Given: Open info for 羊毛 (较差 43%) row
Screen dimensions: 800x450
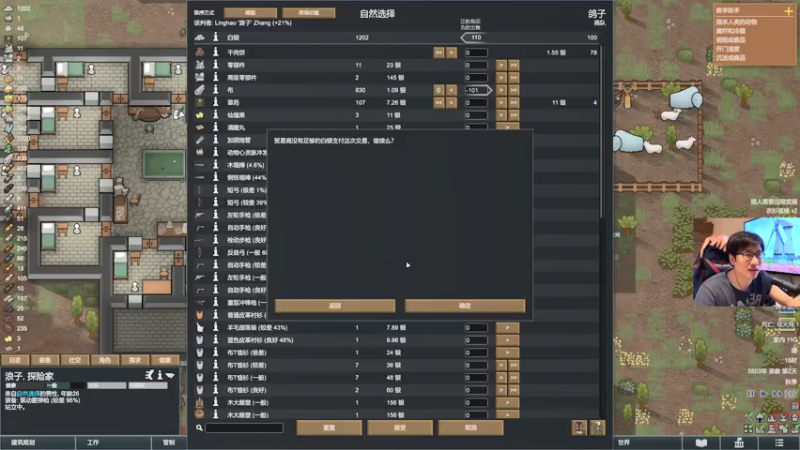Looking at the screenshot, I should (215, 328).
